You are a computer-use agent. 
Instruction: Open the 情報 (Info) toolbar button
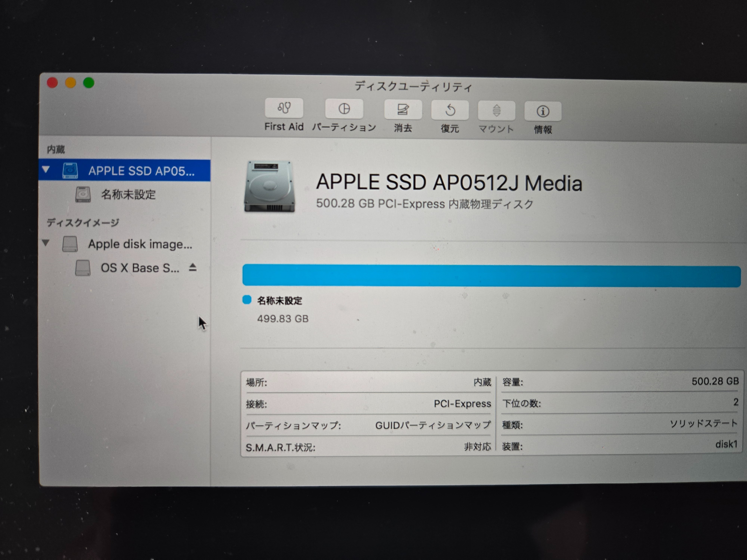543,111
